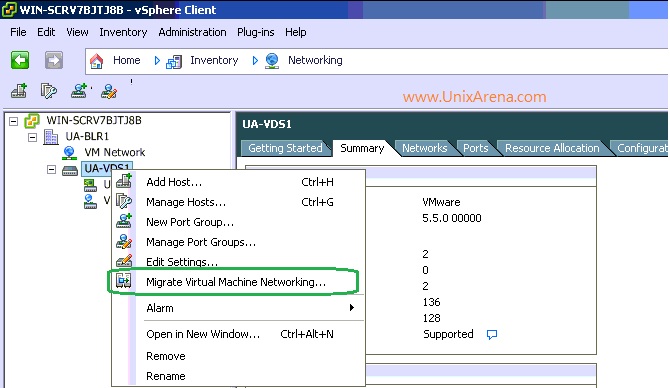This screenshot has height=388, width=670.
Task: Click the 5.5.0 00000 version value
Action: pyautogui.click(x=452, y=218)
